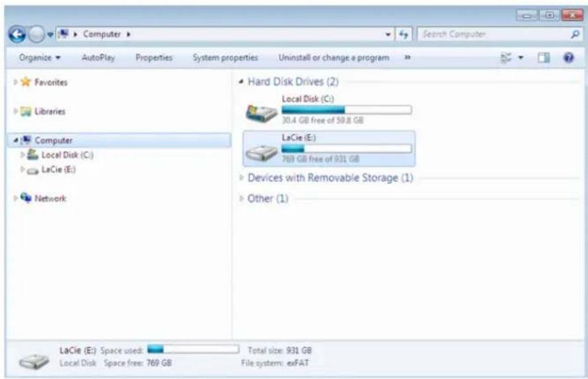
Task: Click AutoPlay in the toolbar
Action: point(98,58)
